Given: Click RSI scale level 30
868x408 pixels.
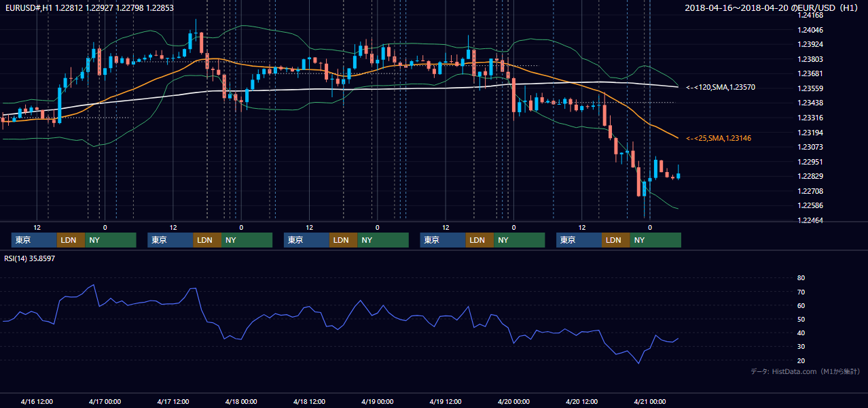Looking at the screenshot, I should tap(801, 347).
